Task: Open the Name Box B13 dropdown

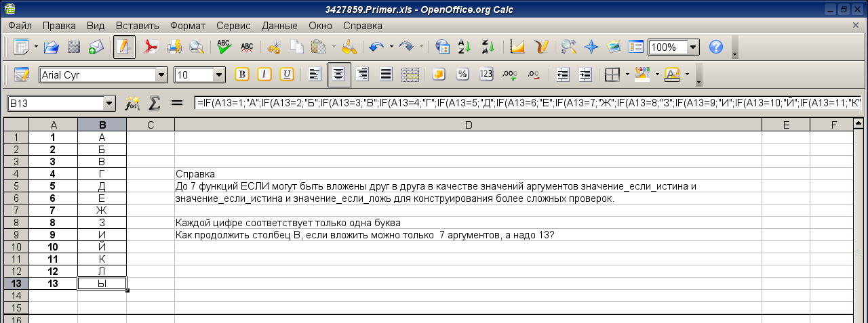Action: pos(109,104)
